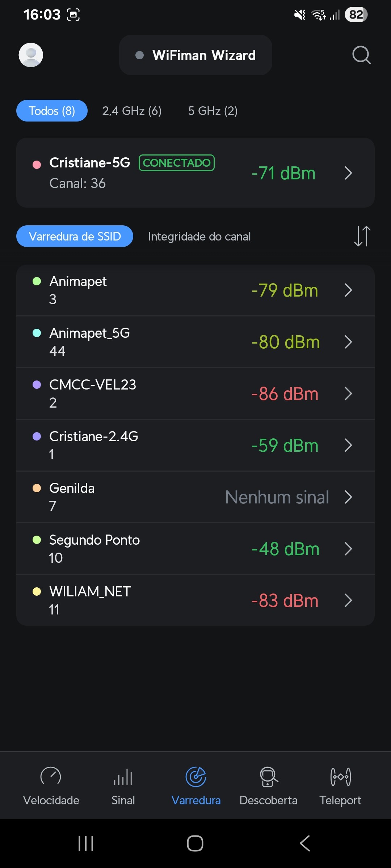Tap the purple dot beside CMCC-VEL23
Image resolution: width=391 pixels, height=868 pixels.
coord(37,384)
